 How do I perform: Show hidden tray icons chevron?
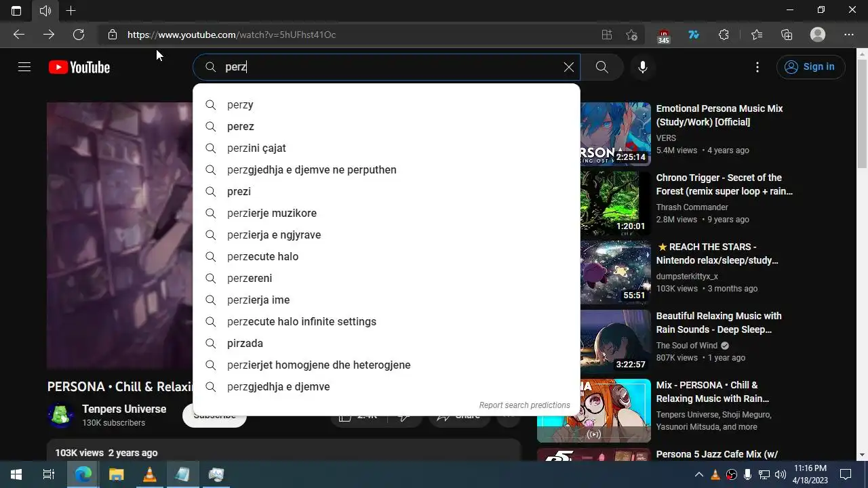click(x=699, y=474)
